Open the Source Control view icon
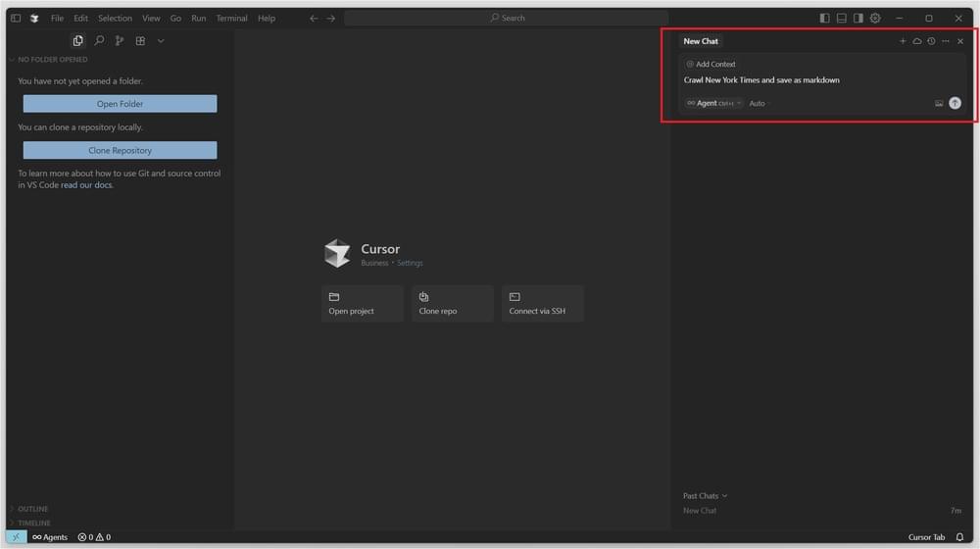The width and height of the screenshot is (980, 549). click(x=120, y=41)
